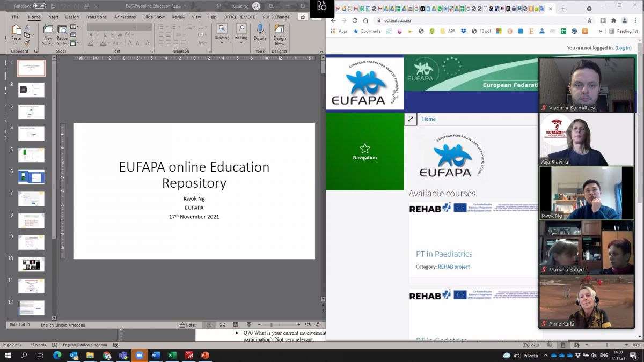Viewport: 644px width, 362px height.
Task: Switch to the Design tab
Action: [x=72, y=17]
